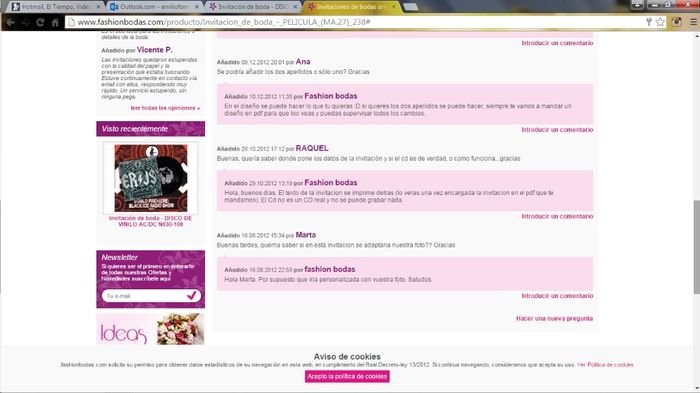Click 'Introducir un comentario' under reply to Ana
Screen dimensions: 700x393
(557, 130)
